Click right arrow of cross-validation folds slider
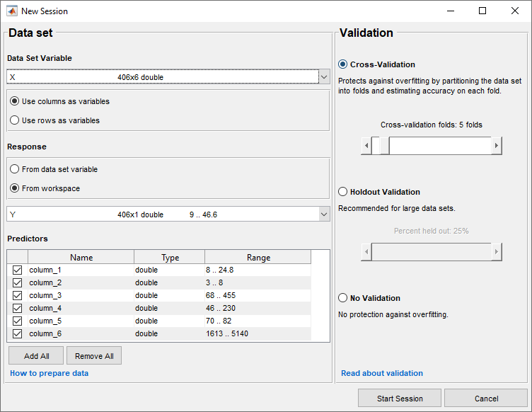 497,146
